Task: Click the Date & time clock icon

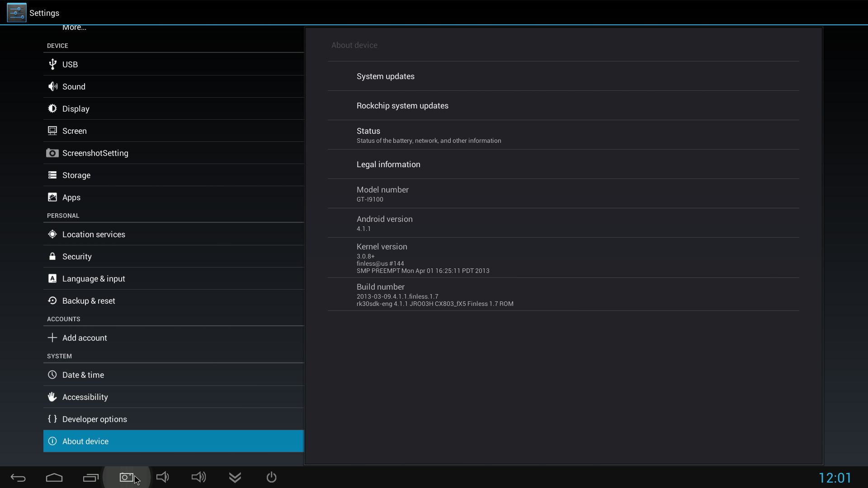Action: click(52, 375)
